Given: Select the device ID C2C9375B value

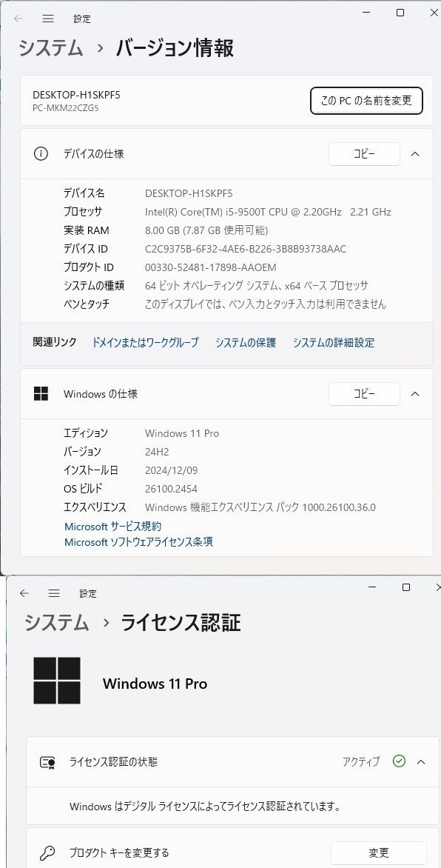Looking at the screenshot, I should [246, 249].
